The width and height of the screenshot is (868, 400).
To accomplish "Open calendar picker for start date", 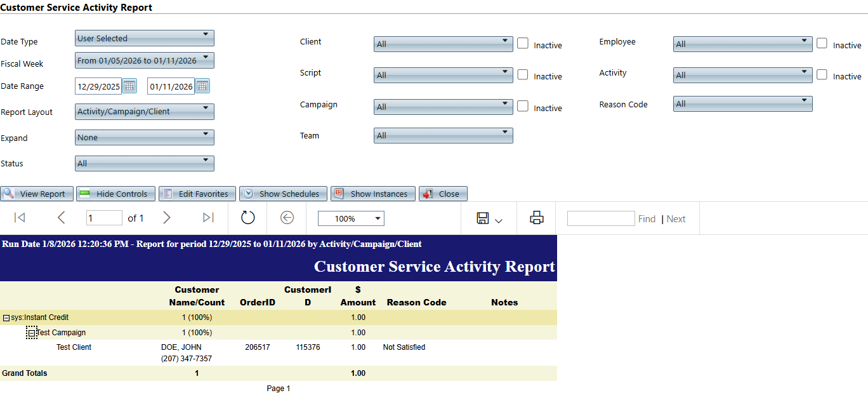I will pyautogui.click(x=129, y=86).
